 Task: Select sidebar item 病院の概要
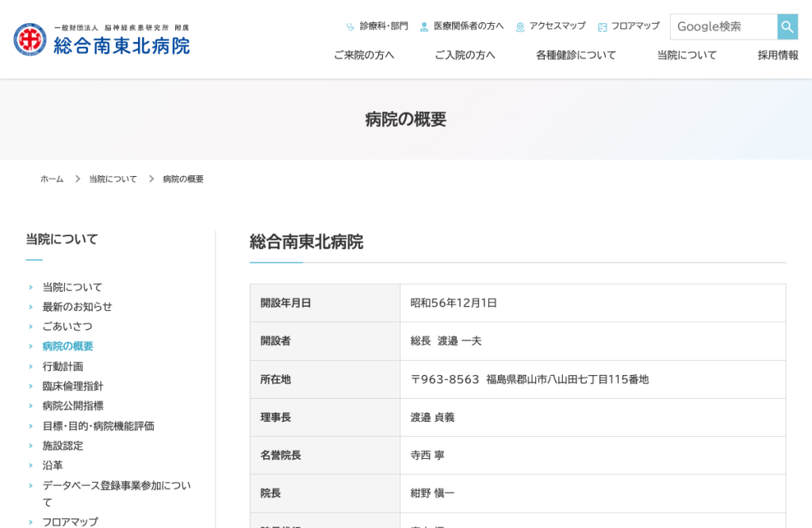(x=68, y=346)
